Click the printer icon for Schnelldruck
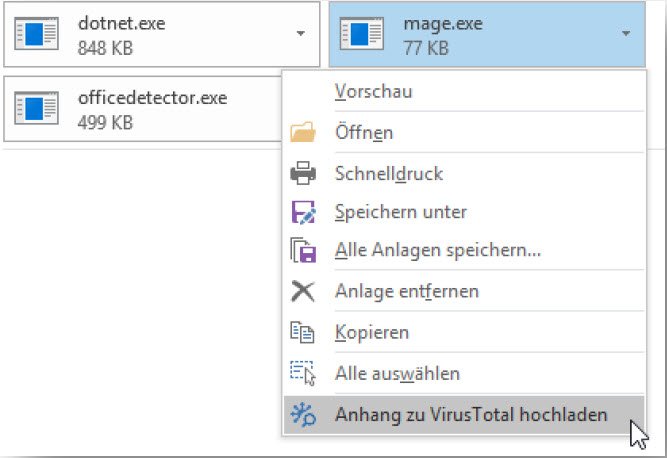This screenshot has height=458, width=667. [302, 173]
